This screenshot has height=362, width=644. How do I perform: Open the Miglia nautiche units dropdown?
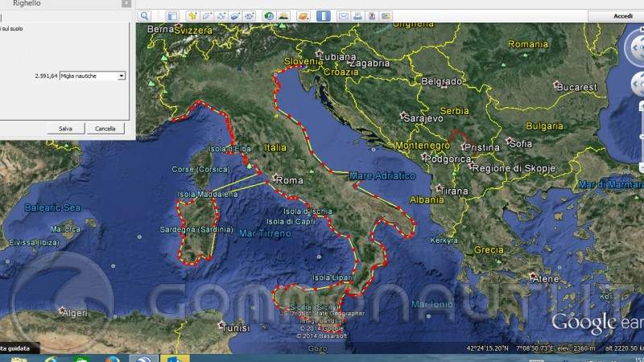click(93, 76)
